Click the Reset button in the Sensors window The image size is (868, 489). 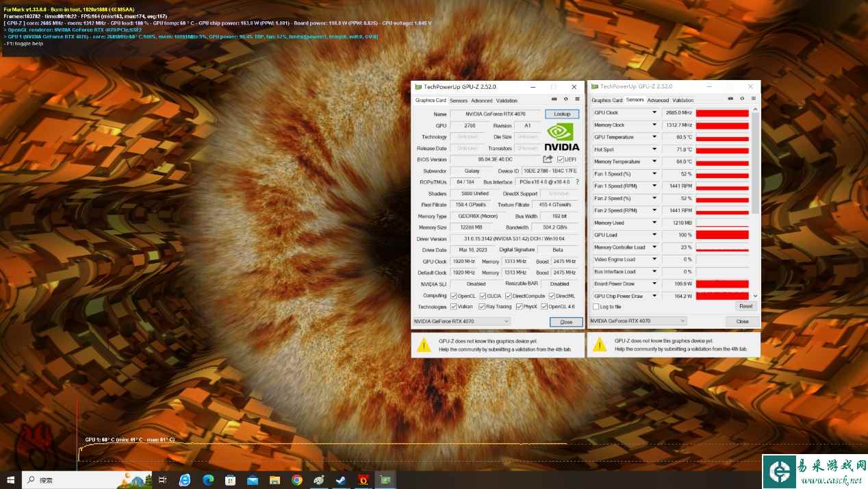[746, 306]
